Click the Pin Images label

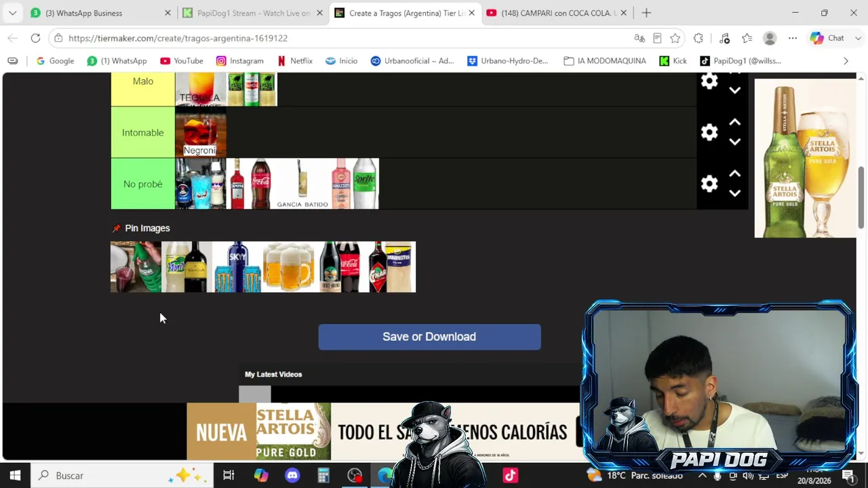(147, 228)
